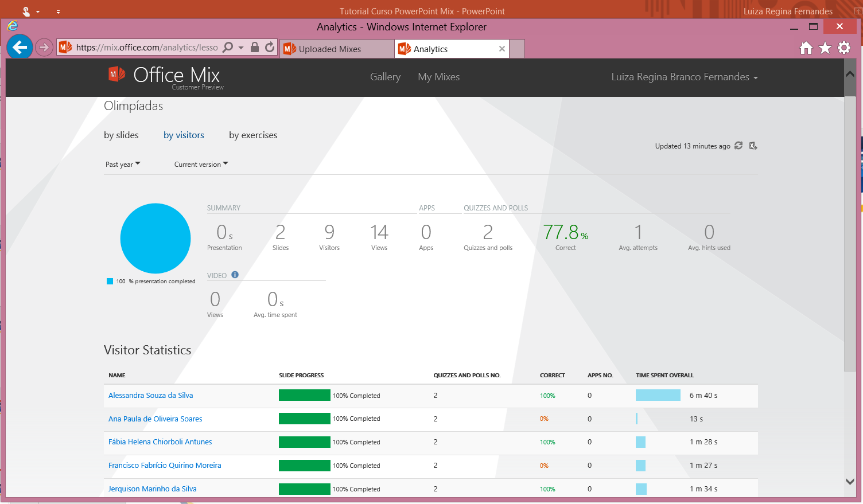Switch to the Uploaded Mixes tab
Viewport: 863px width, 504px height.
(x=337, y=49)
